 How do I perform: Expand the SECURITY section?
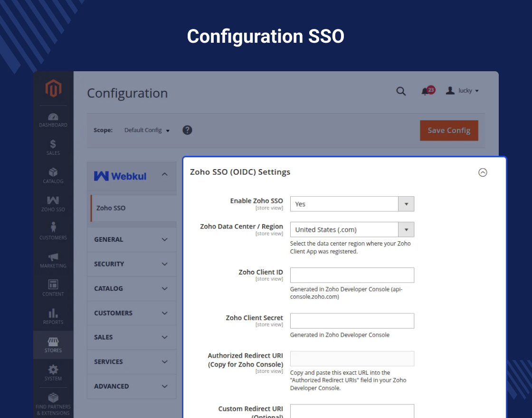point(132,264)
